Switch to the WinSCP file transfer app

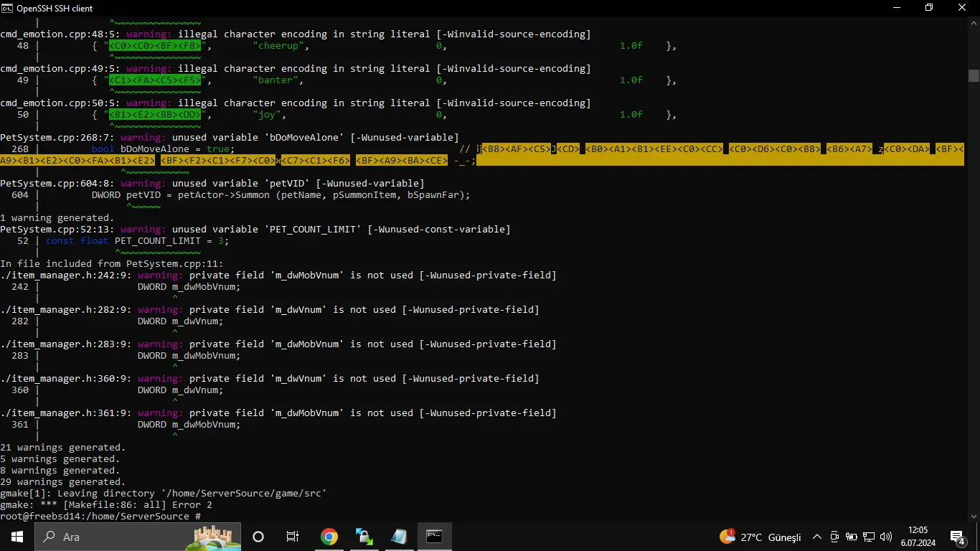pos(364,537)
